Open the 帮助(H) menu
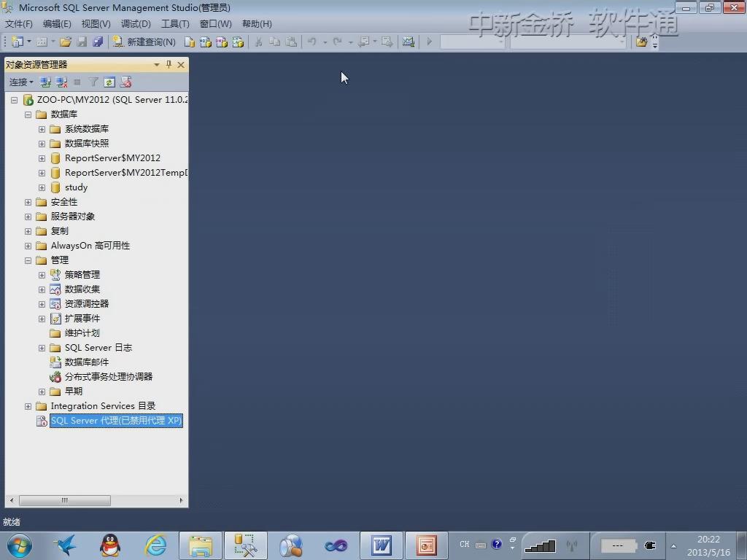Image resolution: width=747 pixels, height=560 pixels. click(x=257, y=24)
